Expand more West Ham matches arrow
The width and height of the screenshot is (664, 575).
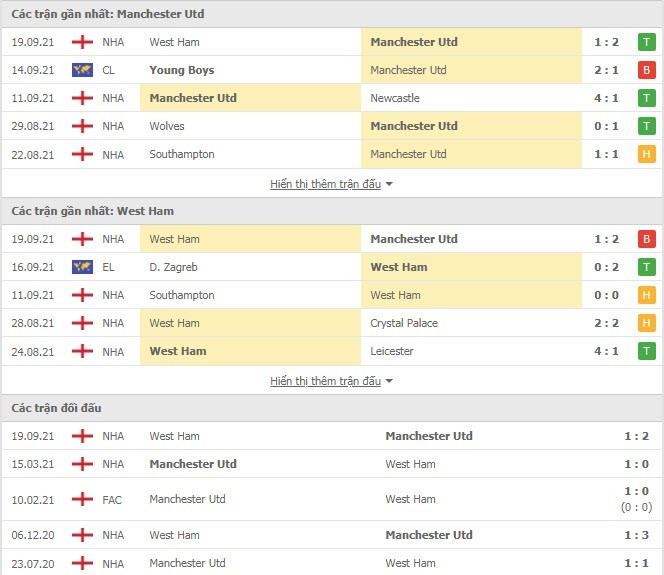tap(389, 381)
